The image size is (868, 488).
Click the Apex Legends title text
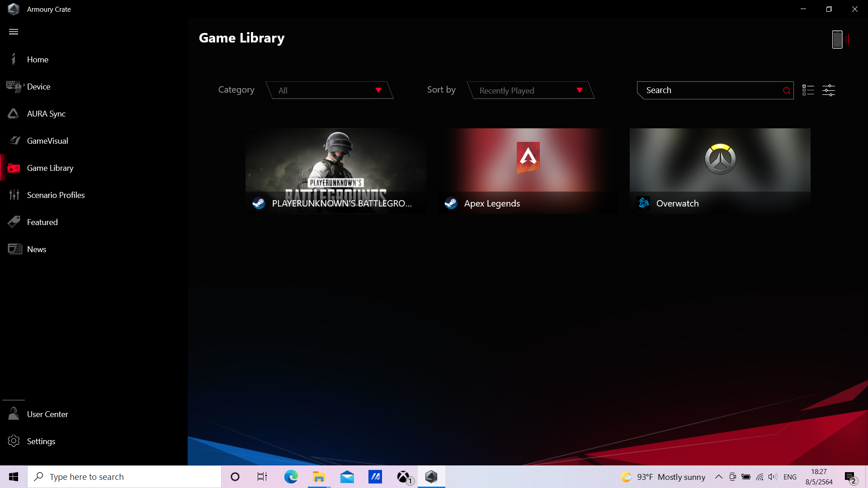coord(492,203)
